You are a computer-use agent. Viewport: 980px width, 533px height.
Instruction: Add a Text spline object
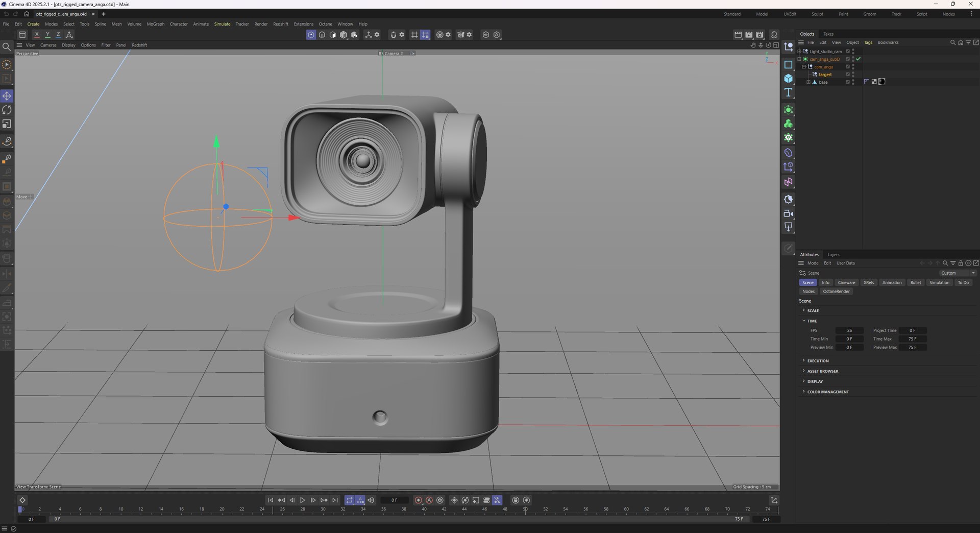coord(788,92)
